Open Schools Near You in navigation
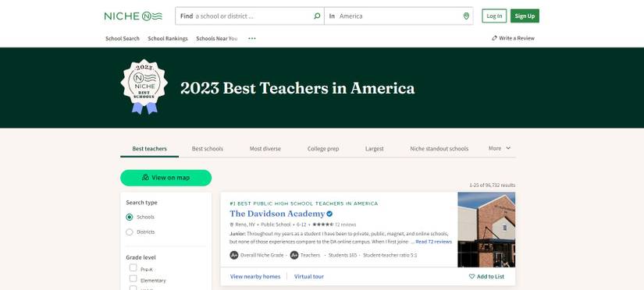 point(217,38)
